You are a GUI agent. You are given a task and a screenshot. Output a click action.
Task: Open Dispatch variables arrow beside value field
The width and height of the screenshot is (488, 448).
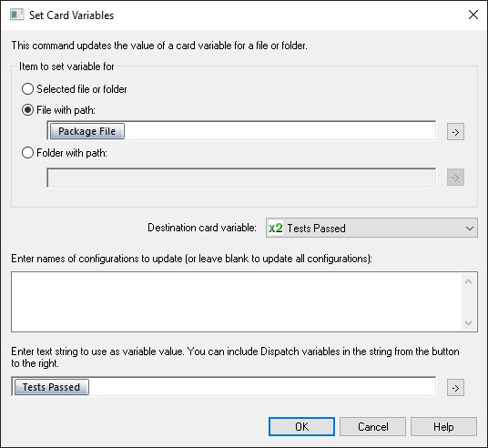(x=455, y=388)
